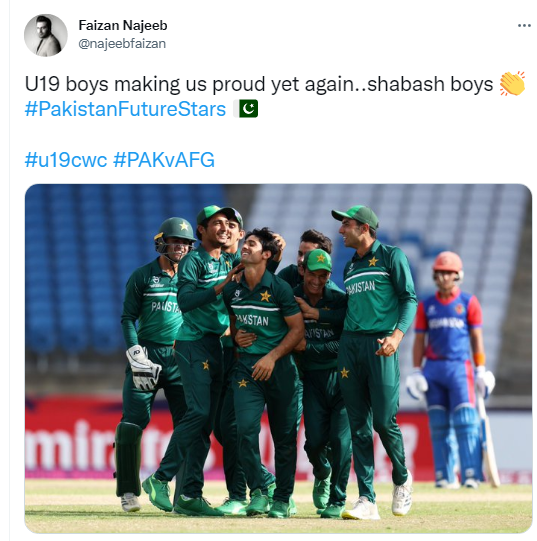Open the Faizan Najeeb display name link

pos(123,25)
